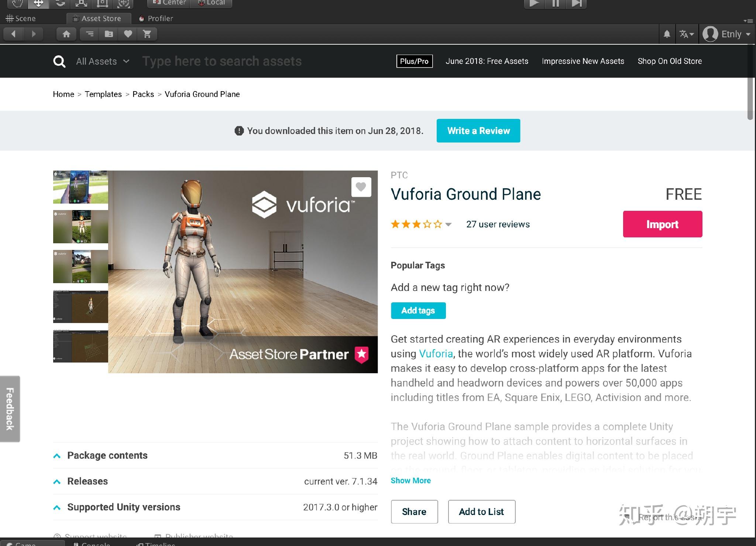Toggle Local handle rotation button
The height and width of the screenshot is (546, 756).
click(212, 3)
